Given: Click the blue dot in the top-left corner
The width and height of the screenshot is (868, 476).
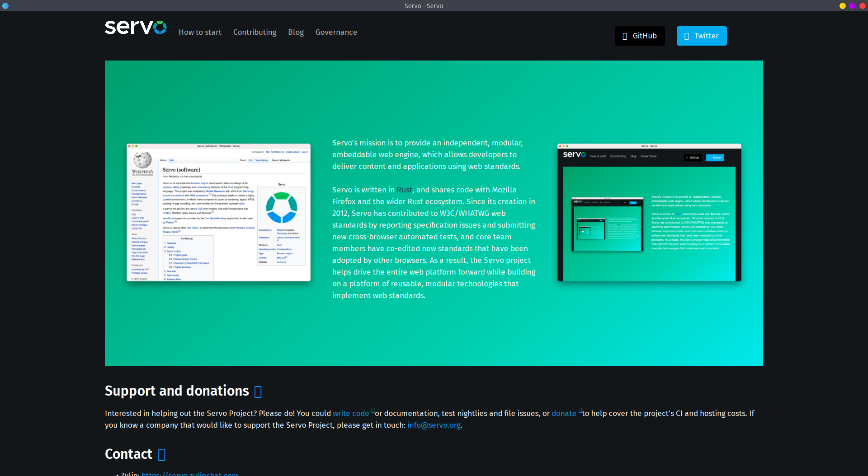Looking at the screenshot, I should [x=5, y=6].
